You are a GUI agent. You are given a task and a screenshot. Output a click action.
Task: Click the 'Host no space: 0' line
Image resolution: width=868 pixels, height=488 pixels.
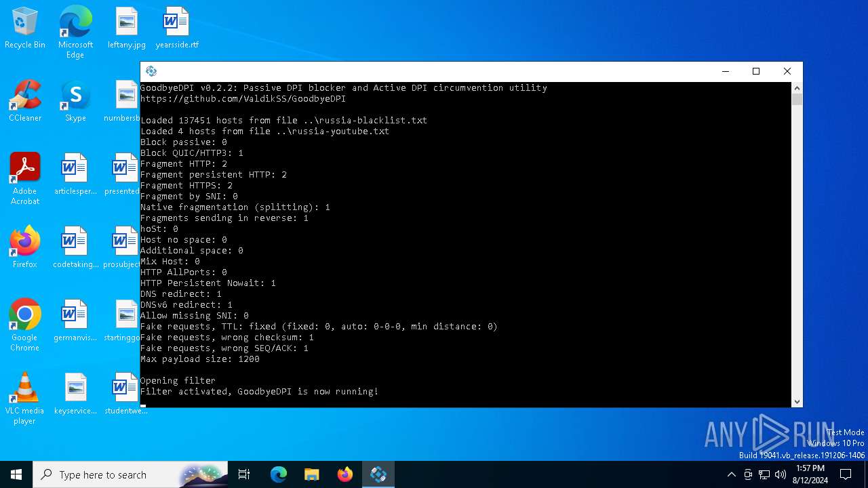tap(184, 240)
